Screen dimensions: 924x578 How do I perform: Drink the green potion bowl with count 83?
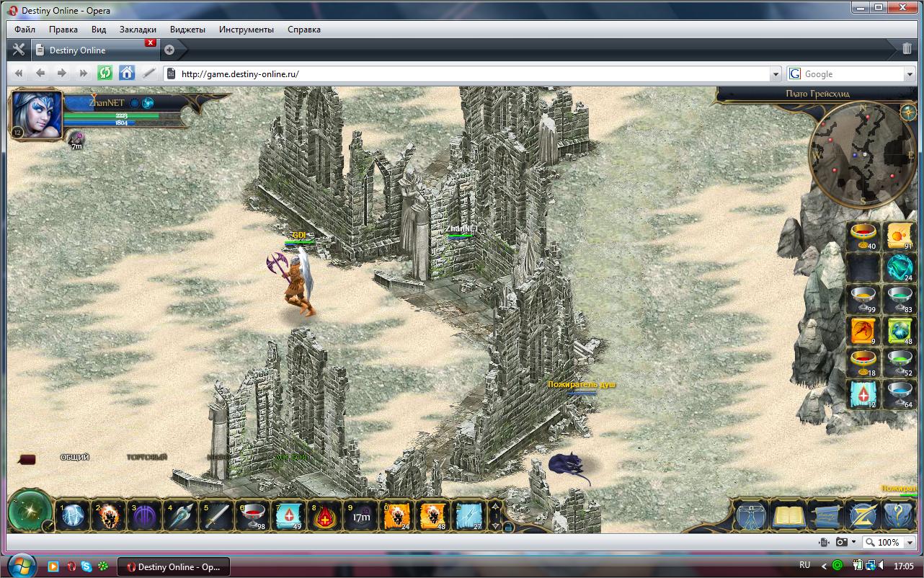coord(899,300)
